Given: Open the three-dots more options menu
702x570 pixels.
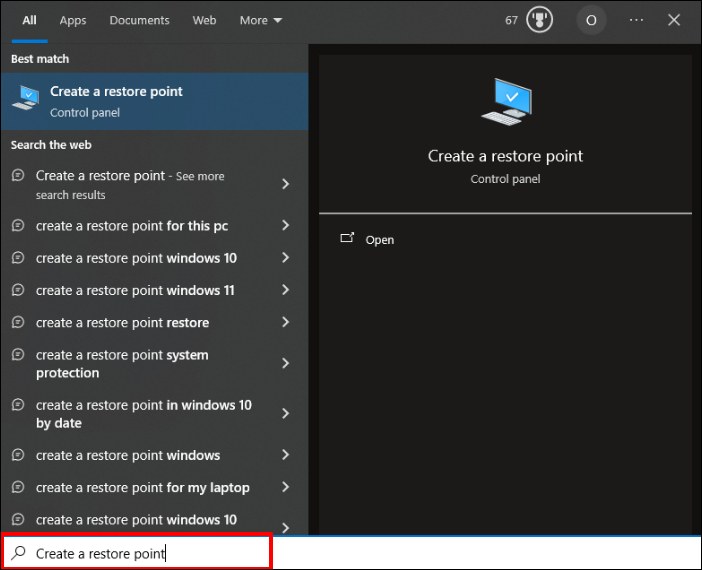Looking at the screenshot, I should coord(637,20).
